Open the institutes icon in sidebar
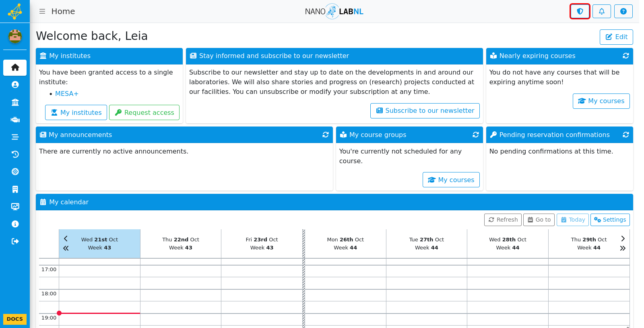This screenshot has height=328, width=644. pyautogui.click(x=15, y=102)
